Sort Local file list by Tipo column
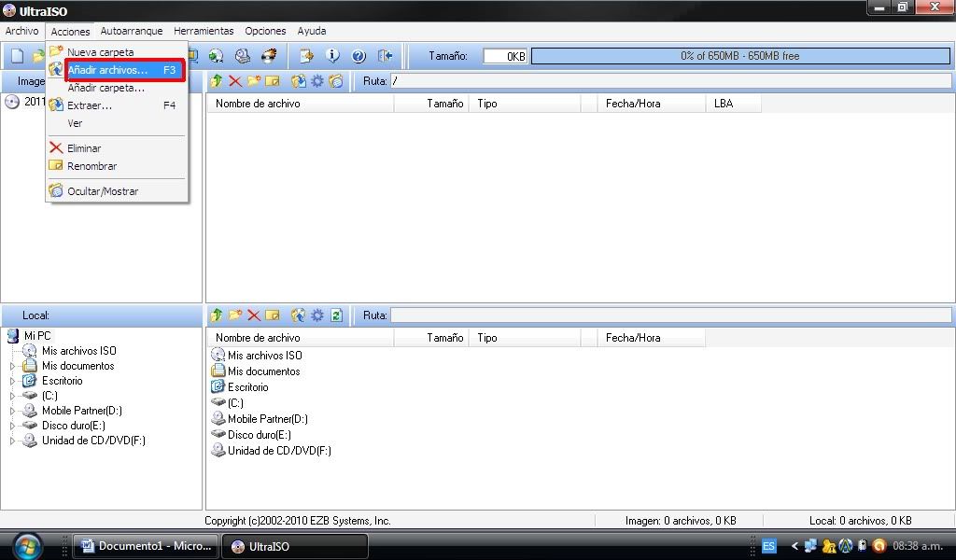The height and width of the screenshot is (560, 956). click(x=525, y=338)
